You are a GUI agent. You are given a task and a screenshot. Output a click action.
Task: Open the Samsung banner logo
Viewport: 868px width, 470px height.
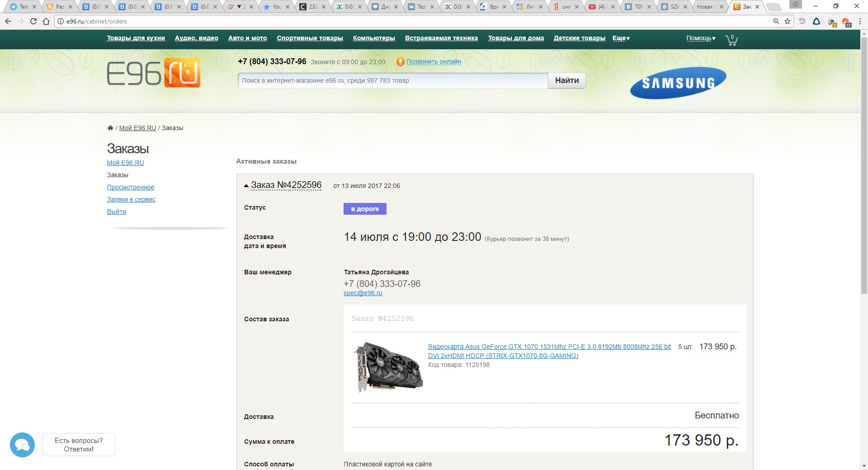(678, 83)
